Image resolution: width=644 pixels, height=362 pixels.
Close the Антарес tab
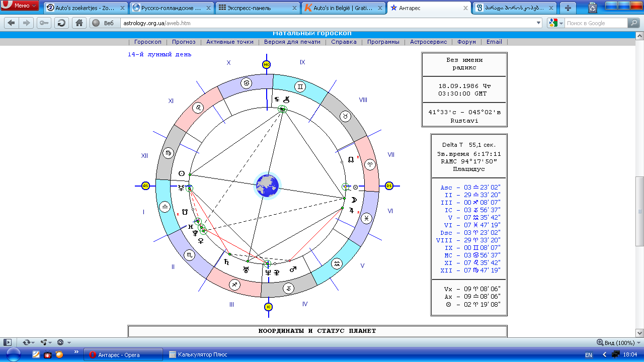point(466,8)
